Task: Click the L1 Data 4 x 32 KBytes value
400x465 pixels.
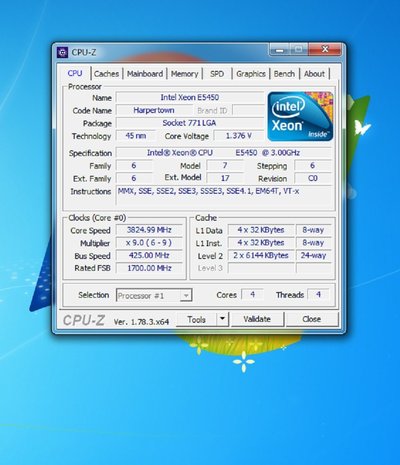Action: pos(261,230)
